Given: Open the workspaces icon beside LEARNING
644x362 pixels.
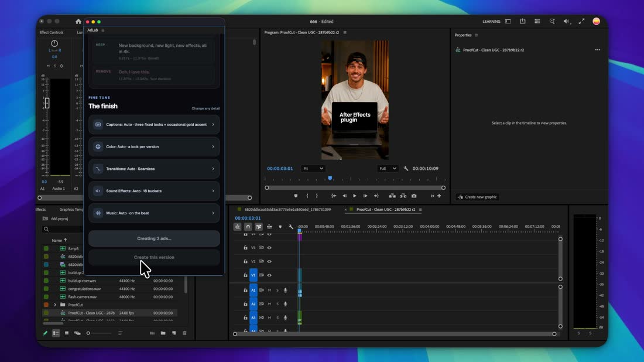Looking at the screenshot, I should pos(508,21).
